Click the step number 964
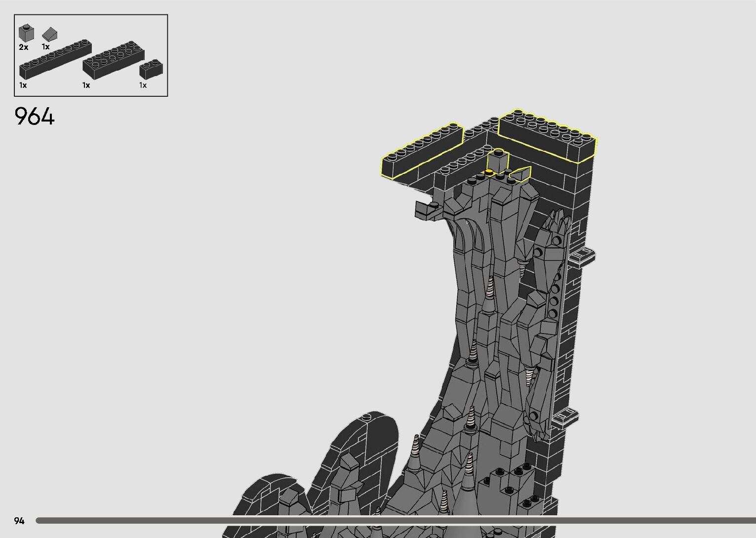The width and height of the screenshot is (756, 538). [x=35, y=117]
